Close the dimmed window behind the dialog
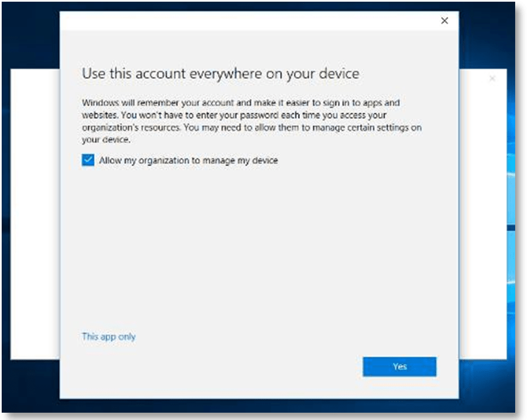 click(492, 79)
